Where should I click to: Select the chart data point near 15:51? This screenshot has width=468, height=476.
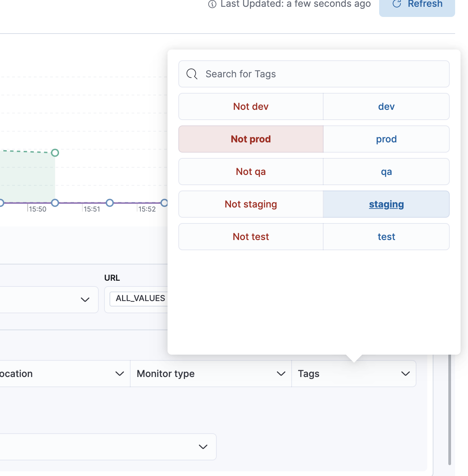pyautogui.click(x=109, y=203)
